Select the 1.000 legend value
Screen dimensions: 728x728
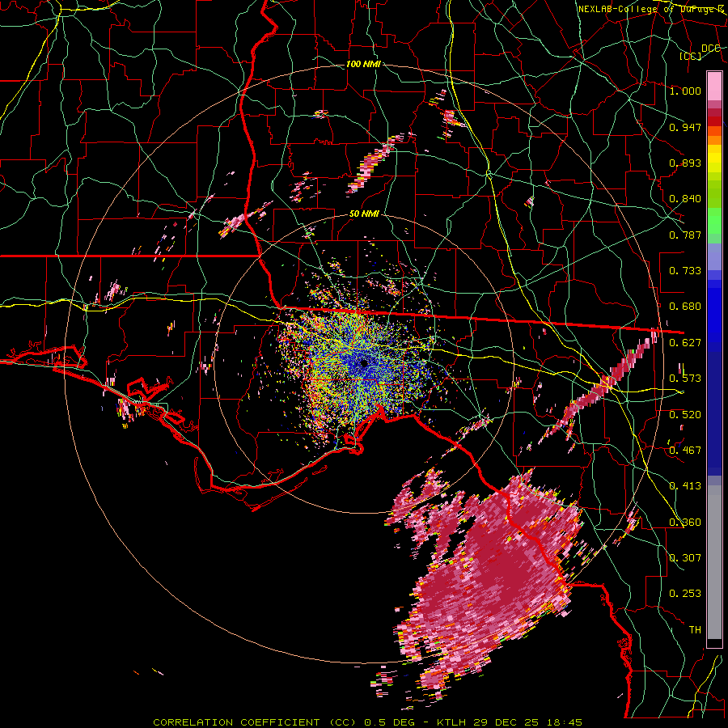pos(685,91)
